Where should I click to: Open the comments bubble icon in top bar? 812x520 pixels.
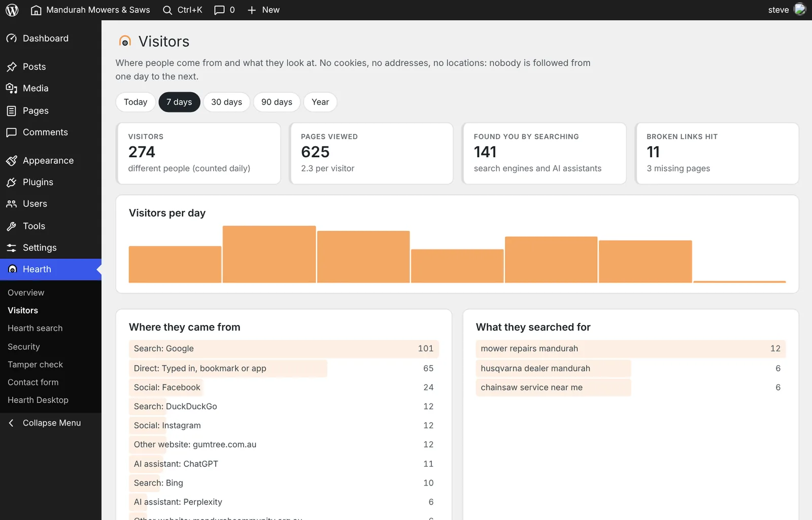[x=219, y=10]
